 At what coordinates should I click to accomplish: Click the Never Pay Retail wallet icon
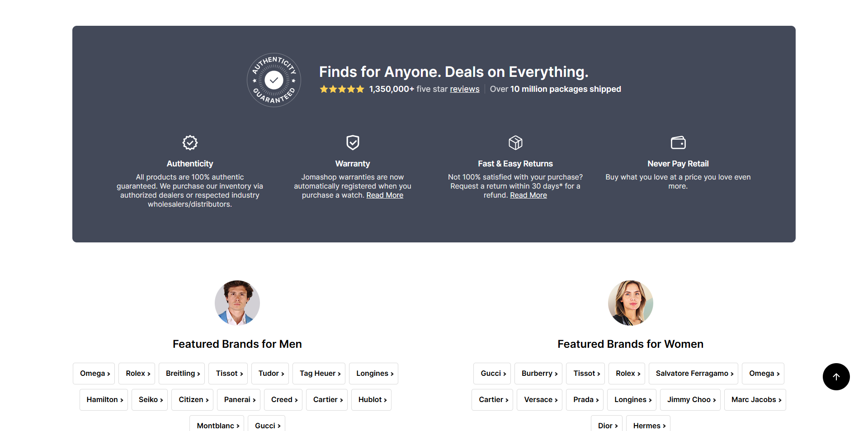click(678, 142)
